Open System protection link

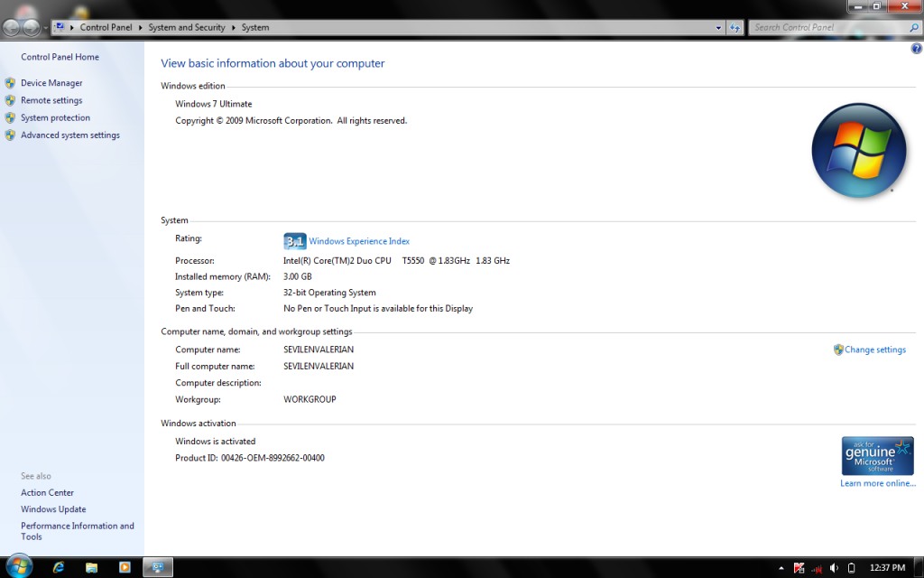pyautogui.click(x=55, y=117)
